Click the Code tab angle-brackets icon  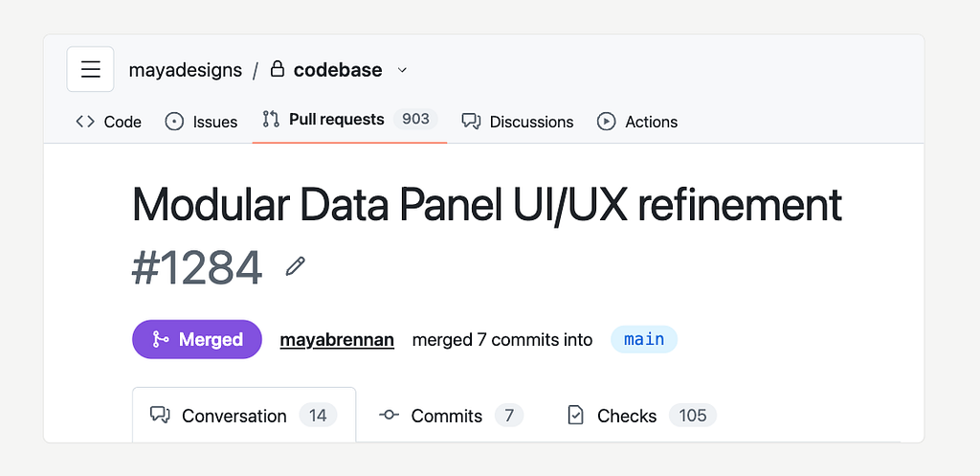[85, 122]
